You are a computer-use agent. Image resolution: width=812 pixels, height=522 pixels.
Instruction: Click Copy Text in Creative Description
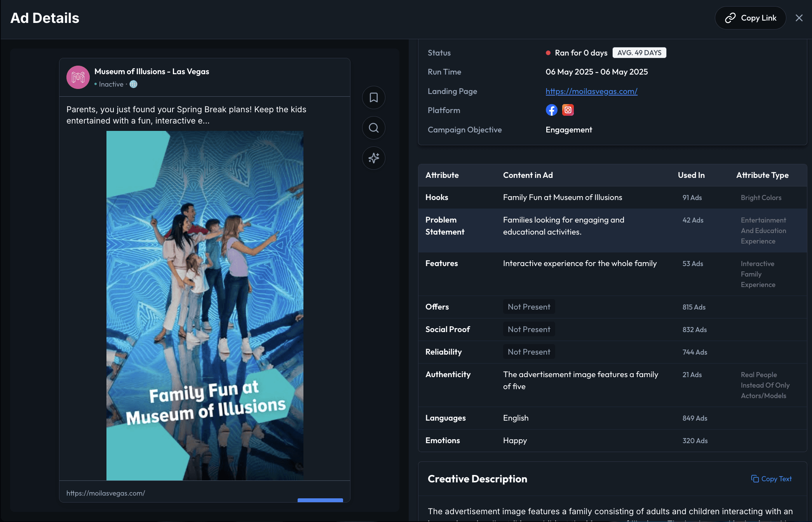click(771, 479)
